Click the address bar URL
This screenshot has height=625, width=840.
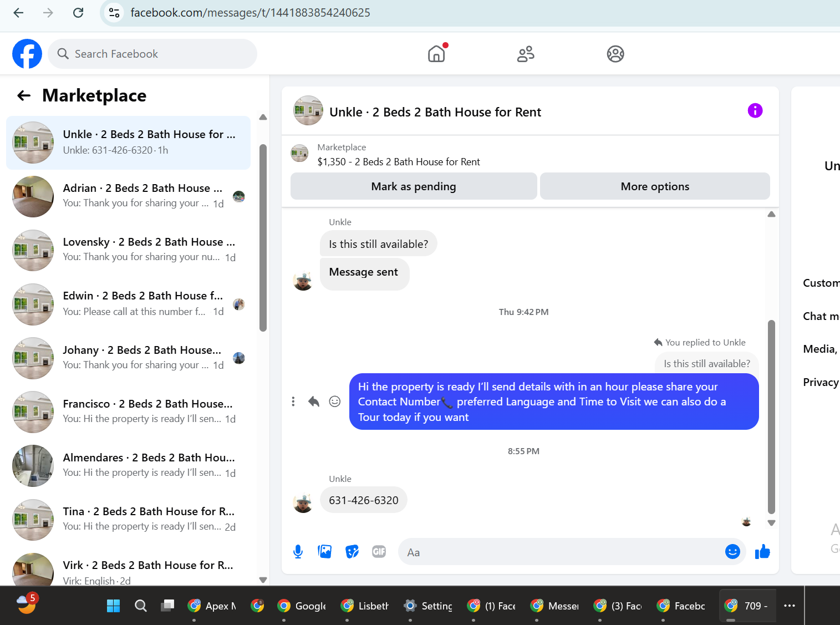click(x=250, y=13)
